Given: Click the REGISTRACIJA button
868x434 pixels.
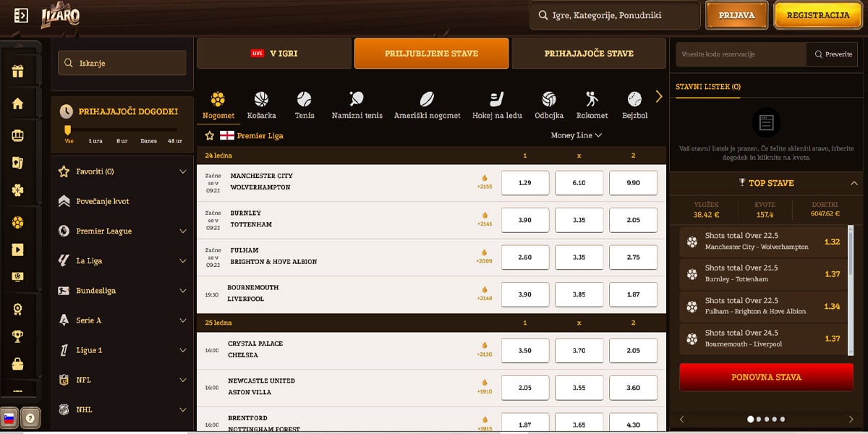Looking at the screenshot, I should (x=817, y=15).
